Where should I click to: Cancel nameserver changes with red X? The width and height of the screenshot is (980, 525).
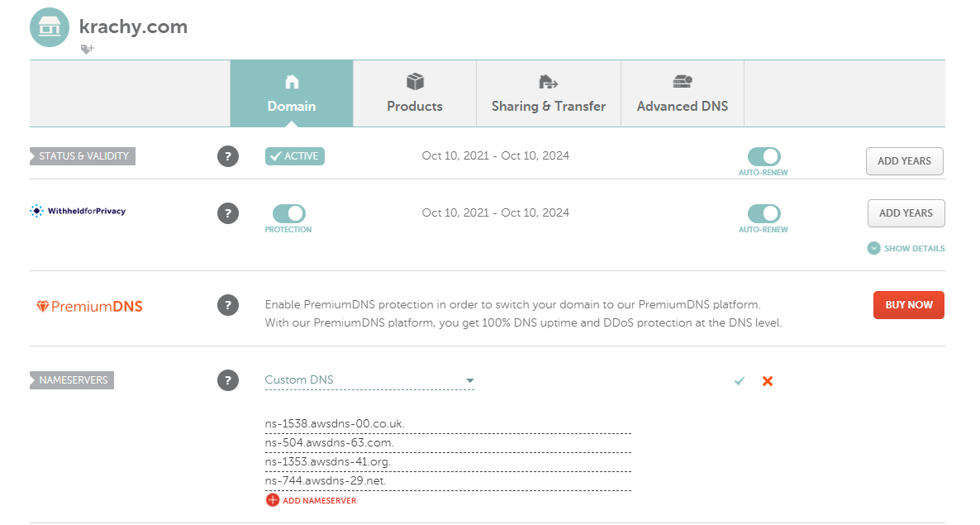[x=768, y=380]
